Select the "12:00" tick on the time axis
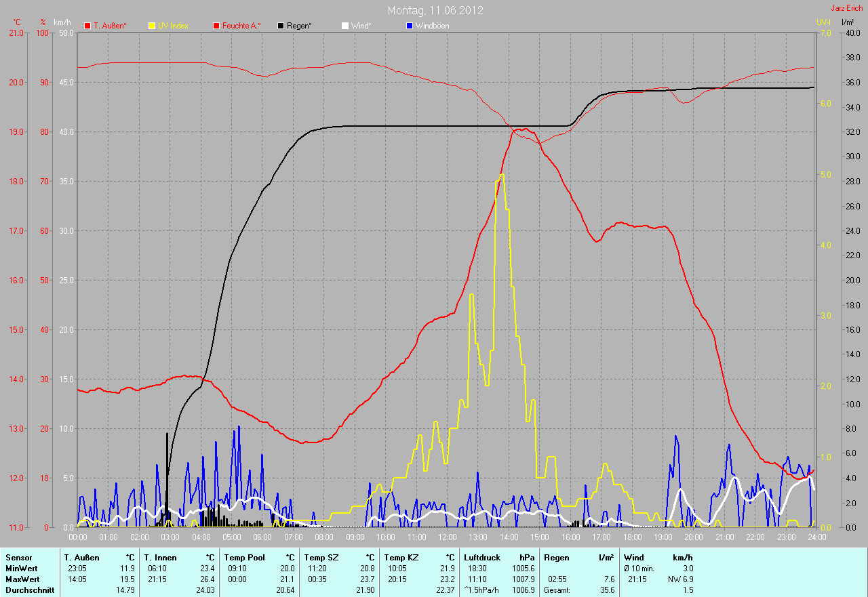 pyautogui.click(x=448, y=537)
